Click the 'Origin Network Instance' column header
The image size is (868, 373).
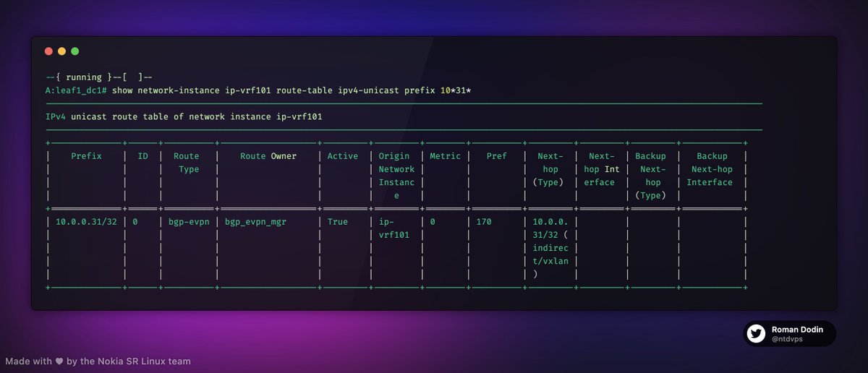pyautogui.click(x=397, y=176)
